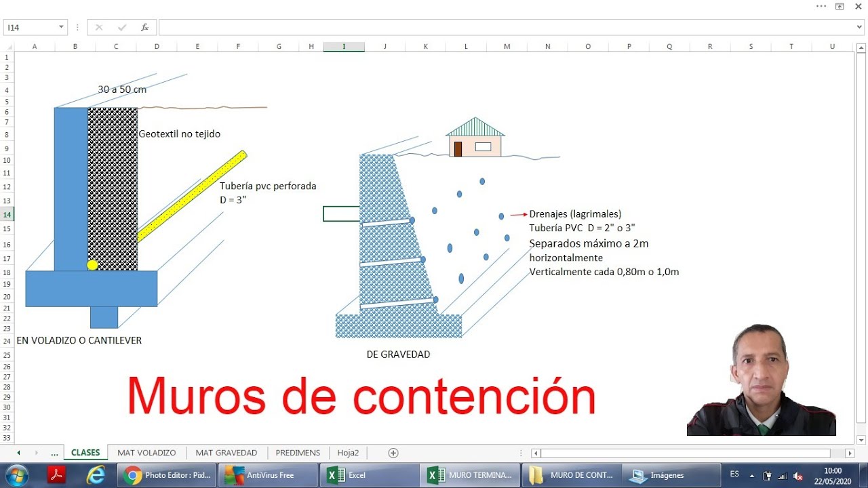Open the Imágenes taskbar window
This screenshot has height=488, width=868.
click(673, 475)
